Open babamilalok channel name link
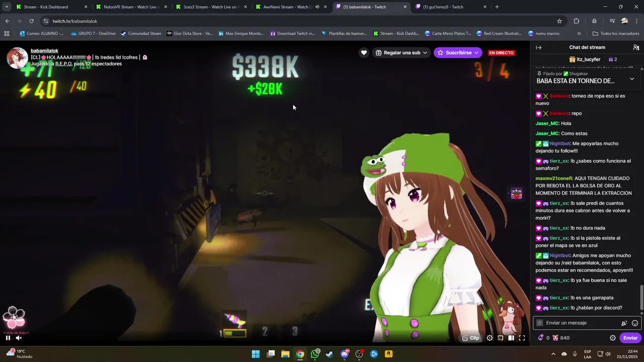This screenshot has height=362, width=644. coord(44,51)
